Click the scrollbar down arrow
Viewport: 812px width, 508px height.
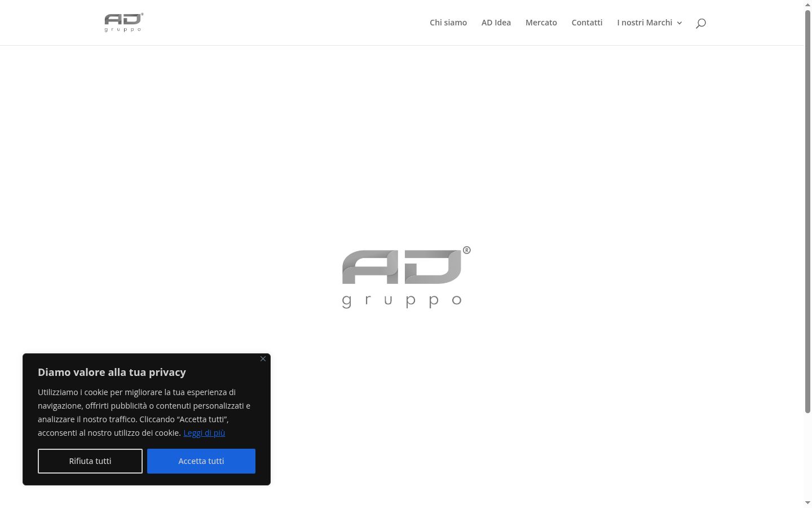807,503
